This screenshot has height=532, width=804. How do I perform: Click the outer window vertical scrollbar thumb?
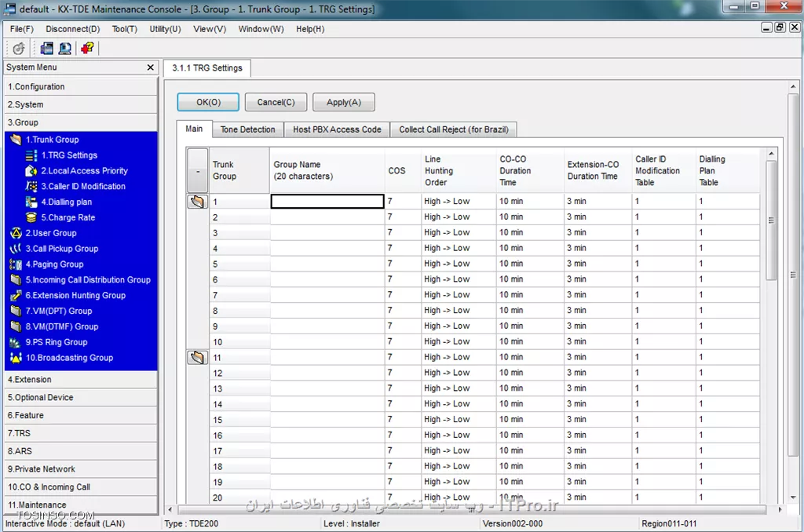pyautogui.click(x=793, y=274)
